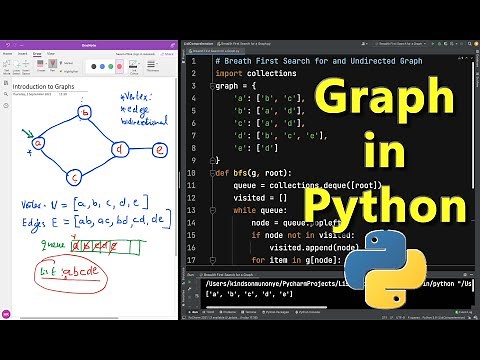The height and width of the screenshot is (360, 480).
Task: Pick the green ink color
Action: coord(111,66)
